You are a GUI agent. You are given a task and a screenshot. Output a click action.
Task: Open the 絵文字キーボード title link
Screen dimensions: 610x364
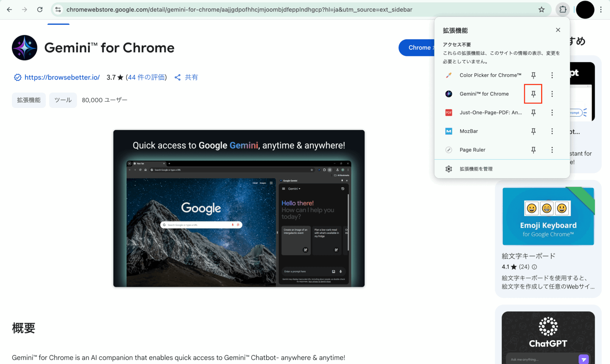pos(528,256)
